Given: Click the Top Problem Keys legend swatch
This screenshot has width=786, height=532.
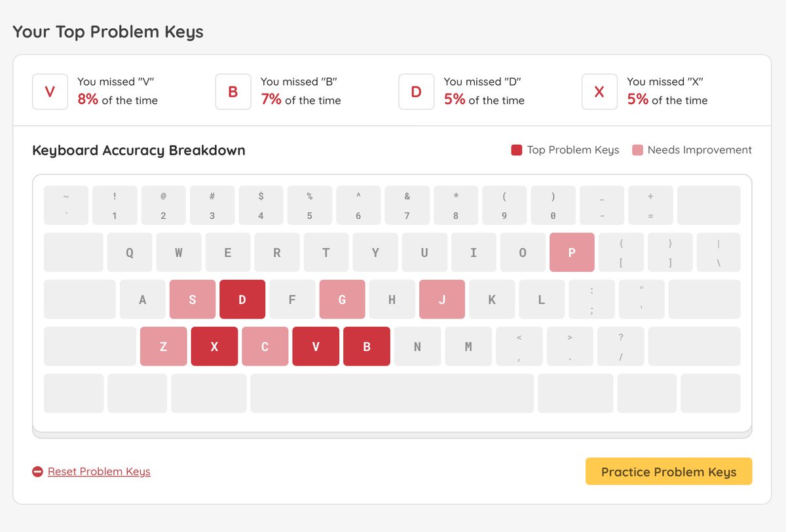Looking at the screenshot, I should [x=516, y=150].
